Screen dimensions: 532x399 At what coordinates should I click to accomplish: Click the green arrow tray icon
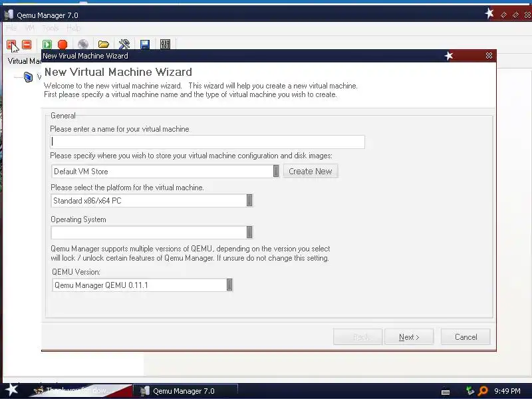[x=469, y=391]
